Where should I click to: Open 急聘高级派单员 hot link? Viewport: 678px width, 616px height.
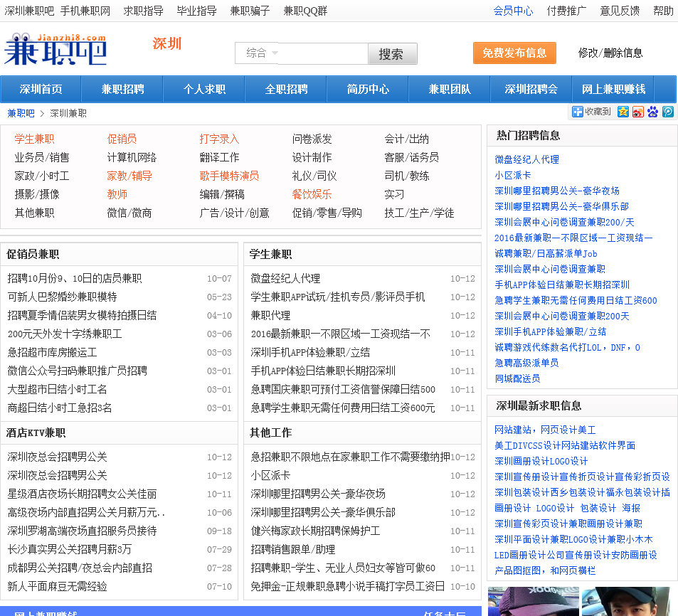[526, 363]
